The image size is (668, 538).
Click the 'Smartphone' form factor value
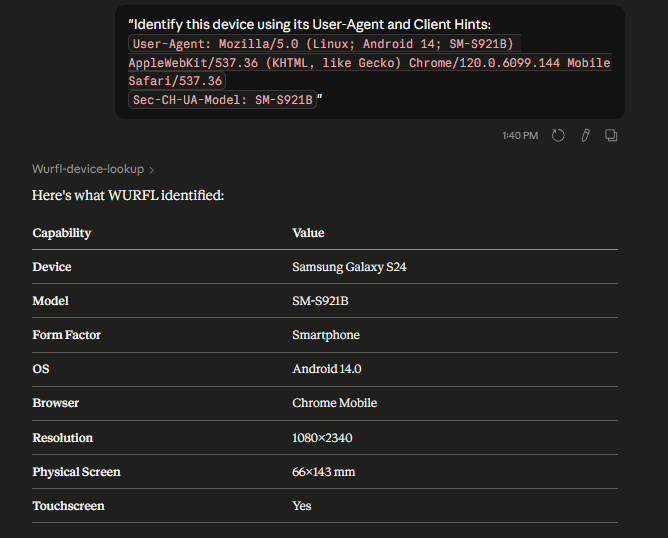(x=326, y=335)
